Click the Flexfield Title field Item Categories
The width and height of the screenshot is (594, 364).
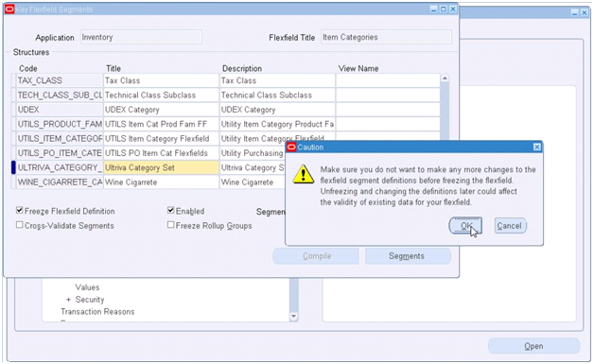(386, 37)
